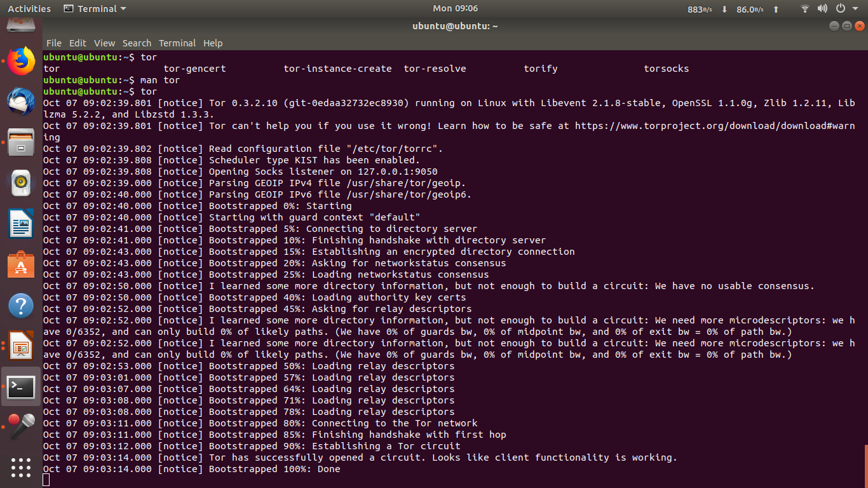Show Applications grid button

(21, 468)
